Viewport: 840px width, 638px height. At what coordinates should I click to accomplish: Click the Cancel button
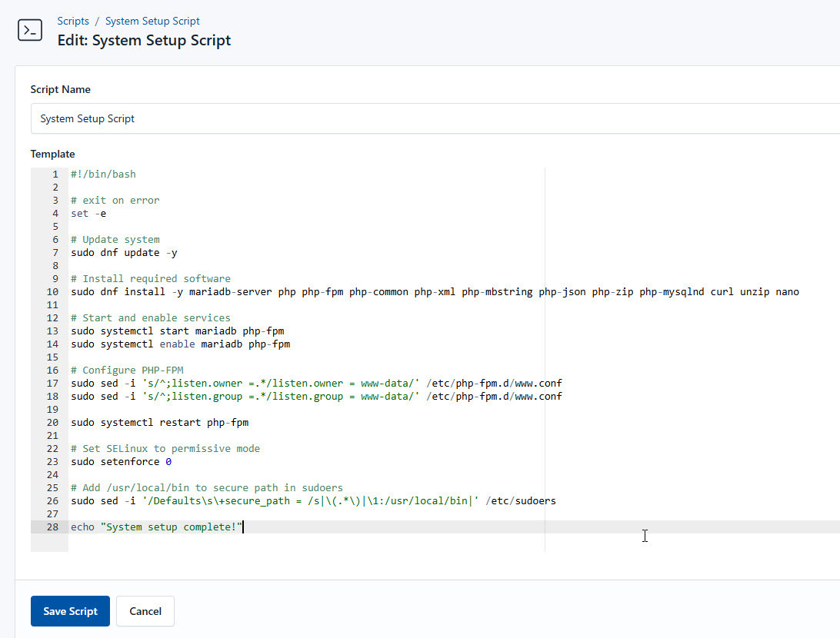coord(145,610)
